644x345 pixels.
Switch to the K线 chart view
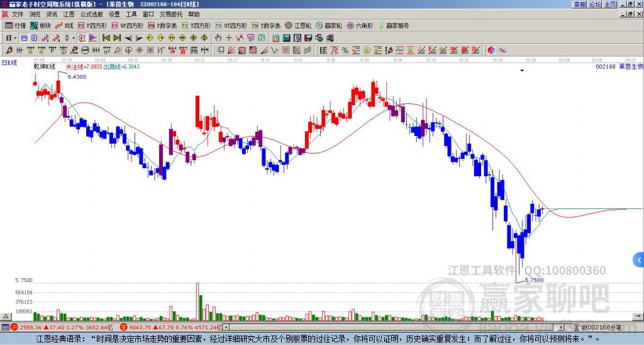point(64,25)
